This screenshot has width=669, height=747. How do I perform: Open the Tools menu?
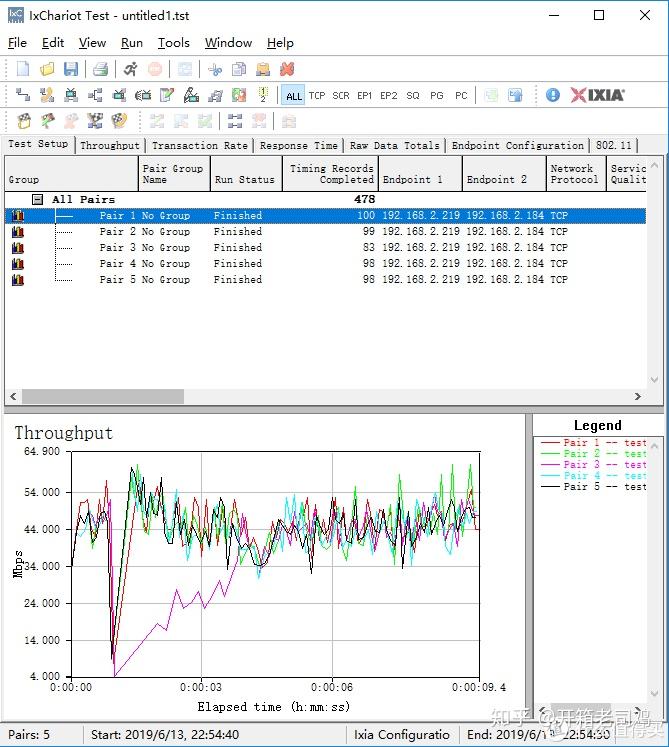tap(173, 43)
